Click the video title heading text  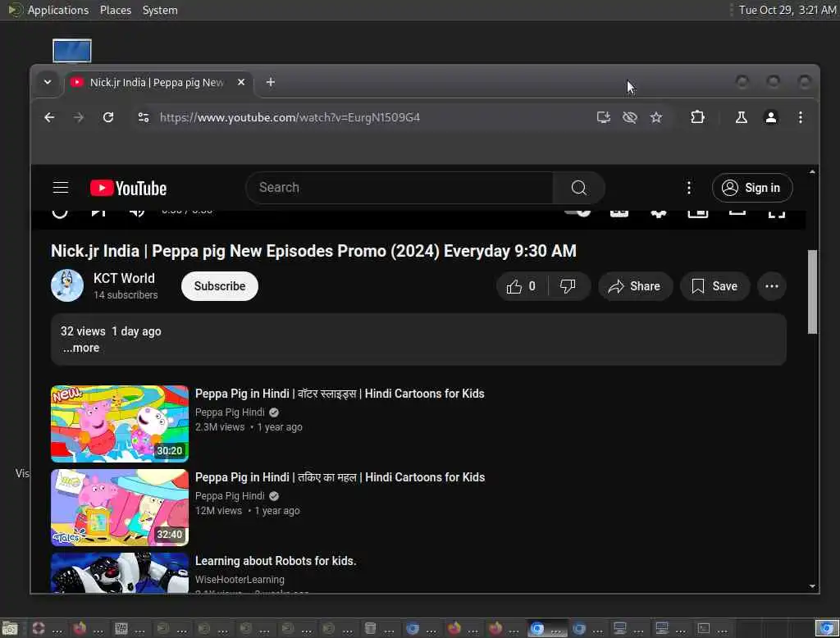pyautogui.click(x=313, y=251)
